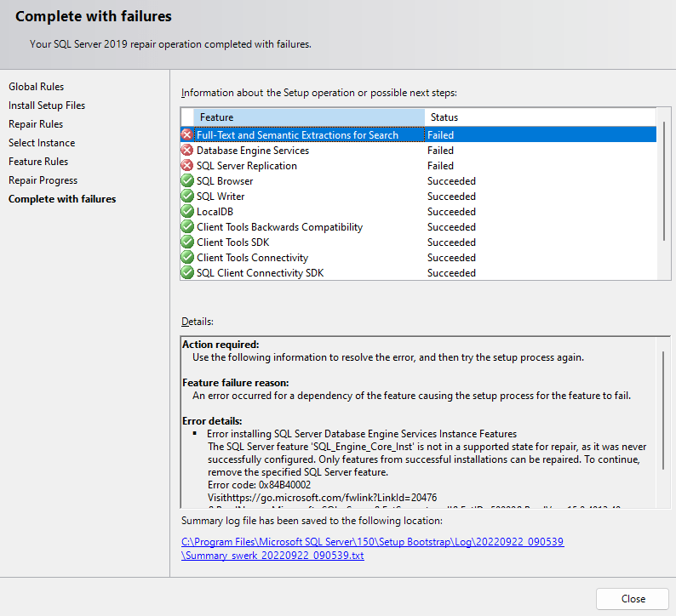The image size is (676, 616).
Task: Click the Error code 0x84B40002 text
Action: pyautogui.click(x=259, y=485)
